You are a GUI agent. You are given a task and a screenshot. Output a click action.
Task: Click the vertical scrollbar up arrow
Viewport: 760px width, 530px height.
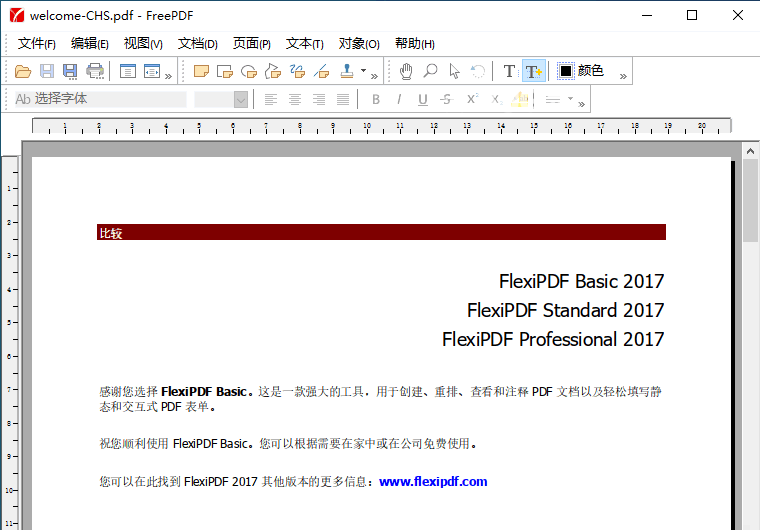tap(750, 151)
